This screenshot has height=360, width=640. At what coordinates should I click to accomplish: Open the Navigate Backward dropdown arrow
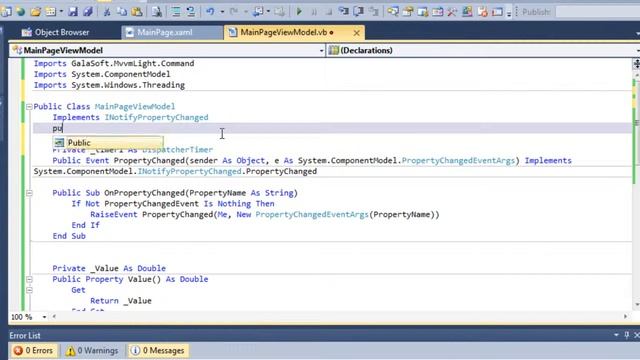[268, 12]
